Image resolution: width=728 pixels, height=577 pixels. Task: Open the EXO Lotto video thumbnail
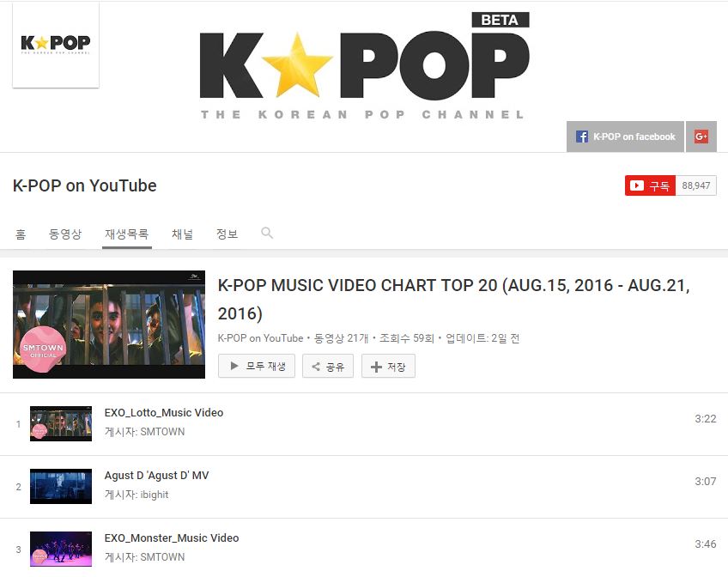tap(61, 423)
